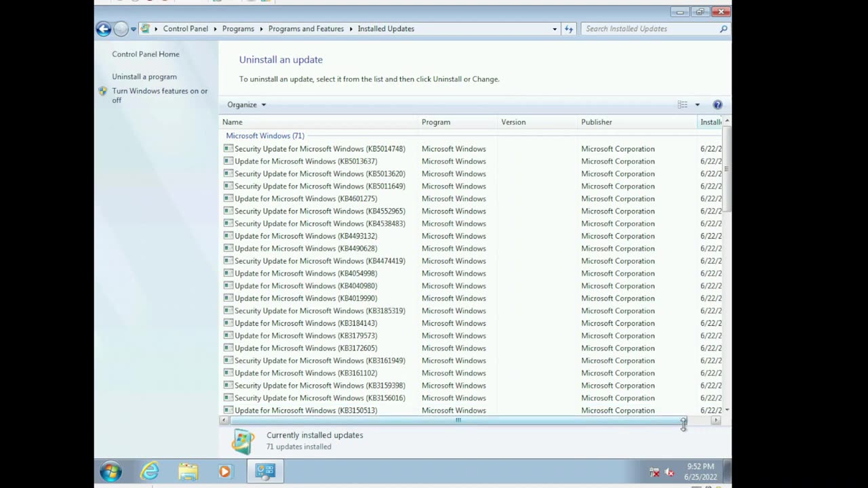Click the icon of update KB4040980
The width and height of the screenshot is (868, 488).
point(229,285)
